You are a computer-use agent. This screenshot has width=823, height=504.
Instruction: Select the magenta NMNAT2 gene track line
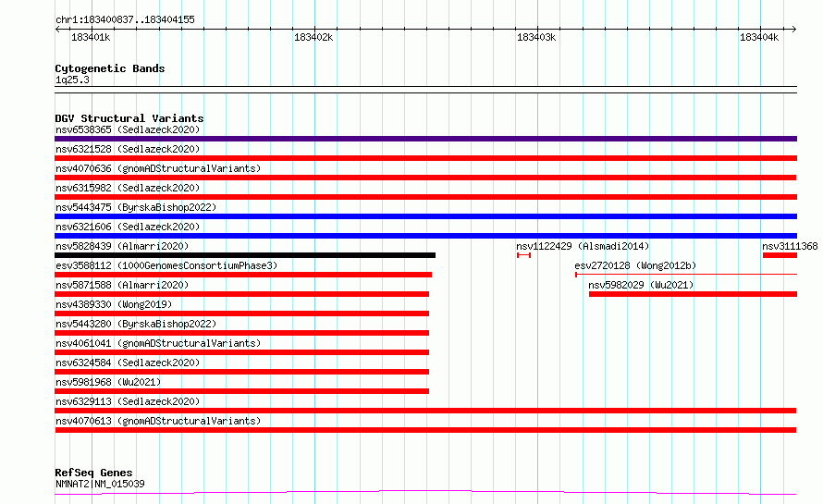click(x=425, y=493)
